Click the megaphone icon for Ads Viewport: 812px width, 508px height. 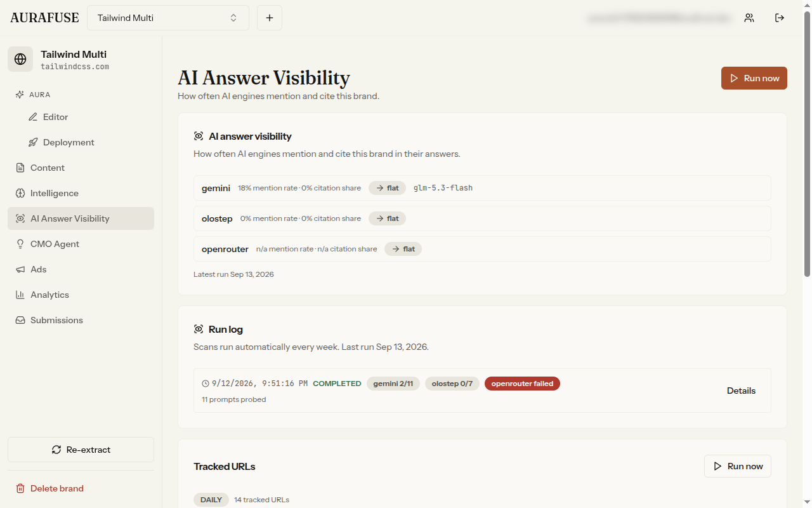20,269
